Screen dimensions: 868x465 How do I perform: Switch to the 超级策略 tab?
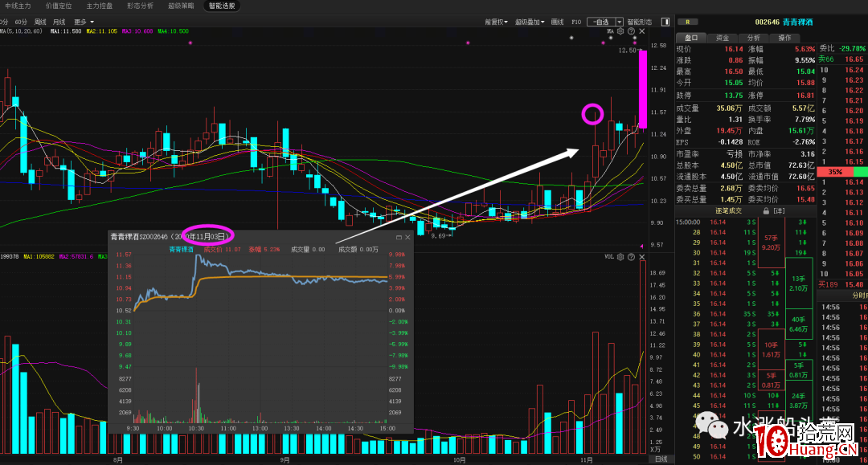[x=181, y=6]
